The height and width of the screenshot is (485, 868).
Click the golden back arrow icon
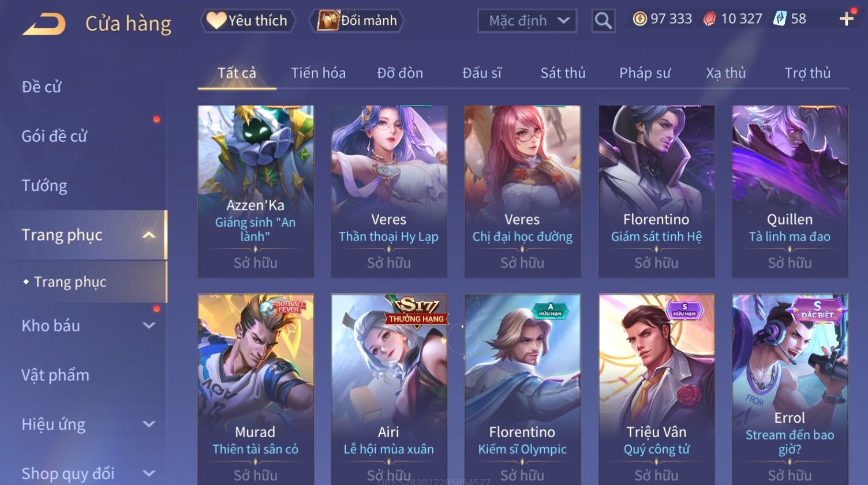44,24
